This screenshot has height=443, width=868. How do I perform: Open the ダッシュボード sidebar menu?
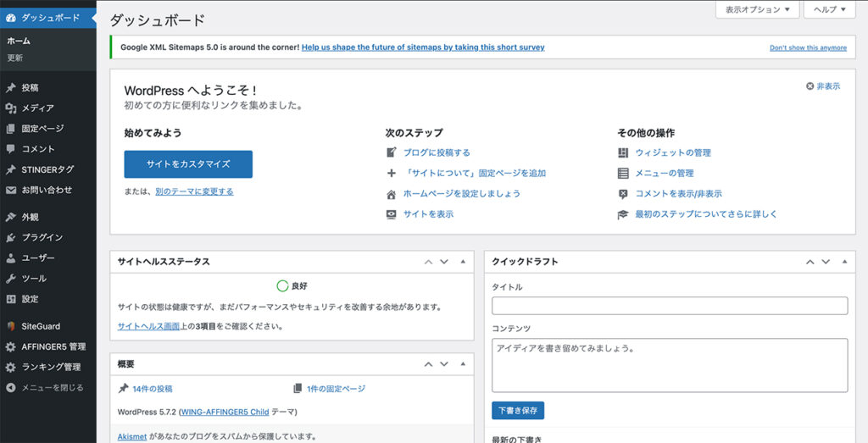[48, 18]
